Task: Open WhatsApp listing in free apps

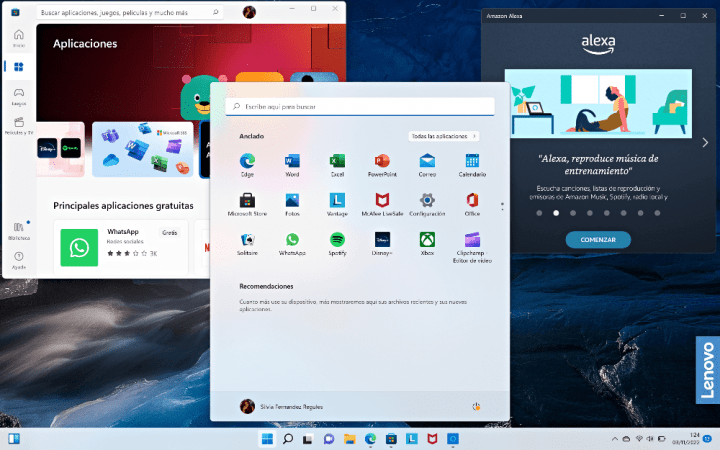Action: (x=121, y=248)
